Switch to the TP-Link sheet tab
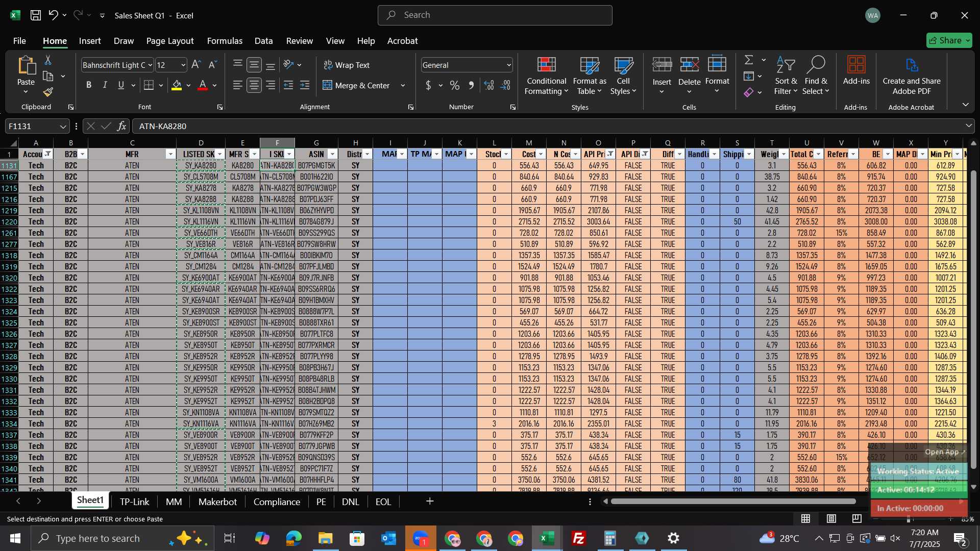 point(134,502)
